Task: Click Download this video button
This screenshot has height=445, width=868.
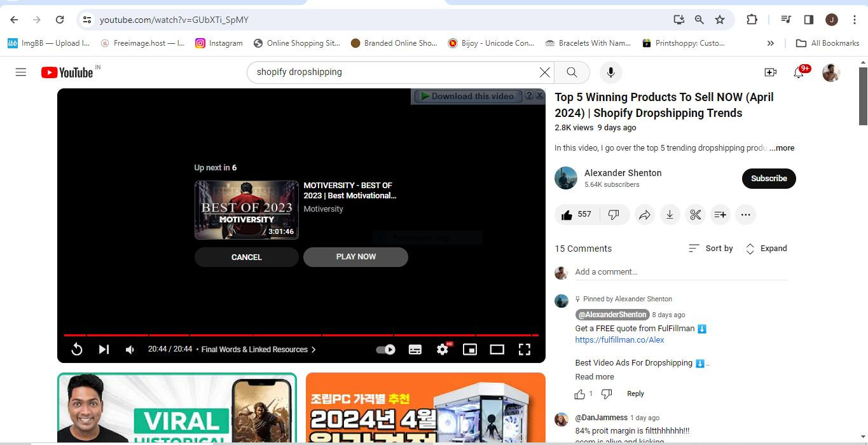Action: tap(468, 96)
